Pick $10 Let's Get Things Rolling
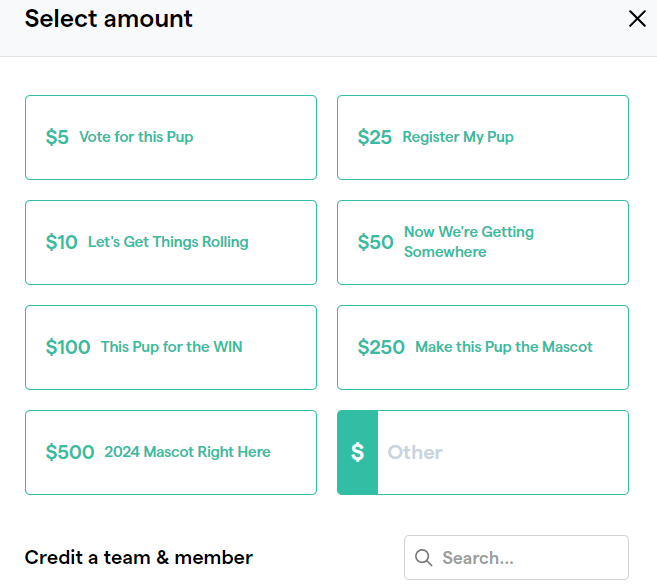 (x=171, y=243)
